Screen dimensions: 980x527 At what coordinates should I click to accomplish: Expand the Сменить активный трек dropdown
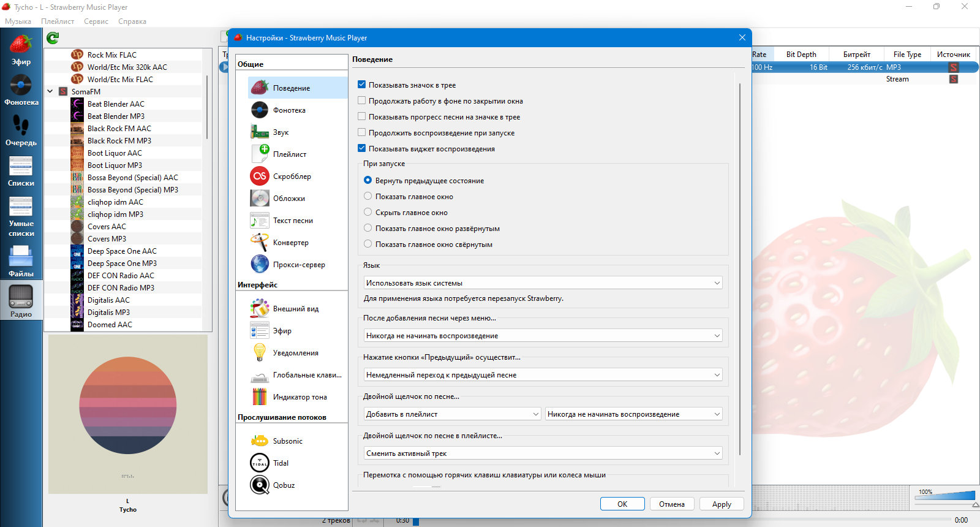tap(543, 453)
